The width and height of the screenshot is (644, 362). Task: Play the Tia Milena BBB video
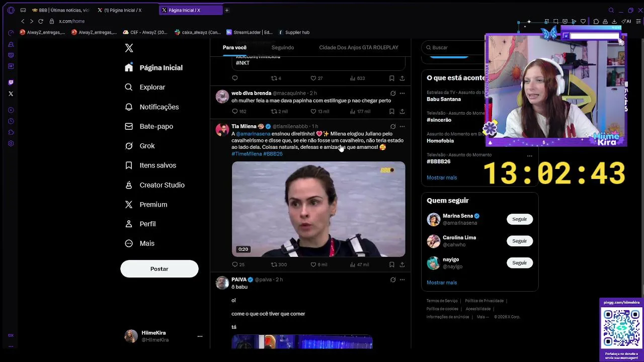tap(318, 209)
